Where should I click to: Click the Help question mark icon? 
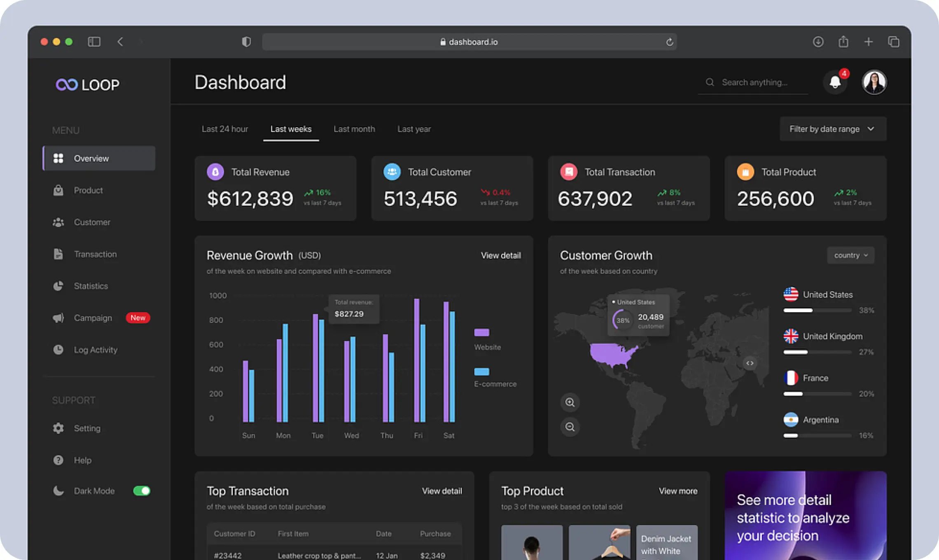tap(58, 460)
